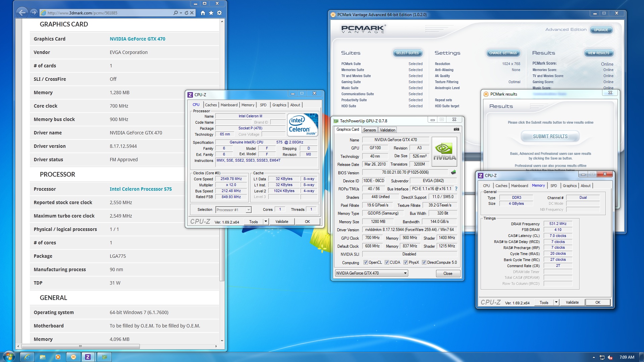Screen dimensions: 644x362
Task: Show hidden tray icons arrow
Action: (594, 357)
